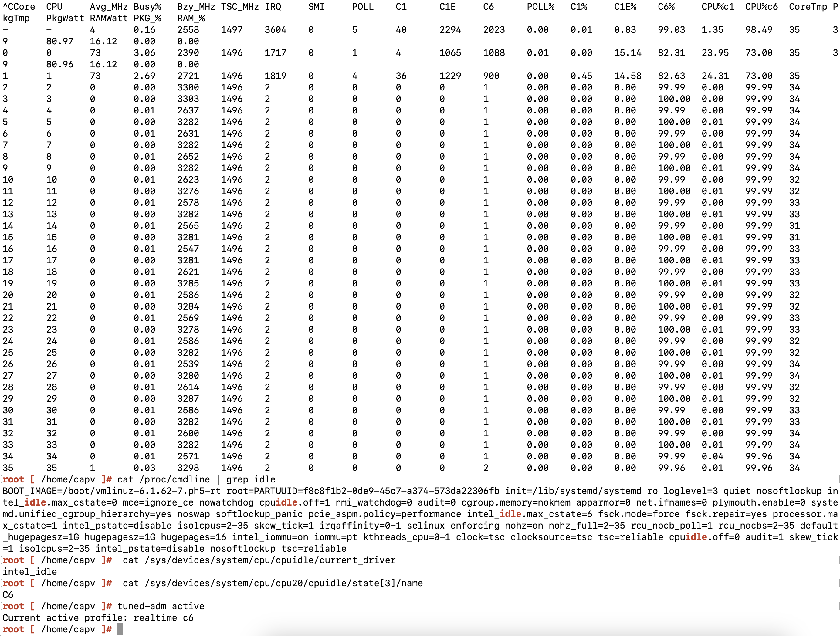Click the Avg_MHz column header
This screenshot has height=636, width=840.
[109, 7]
